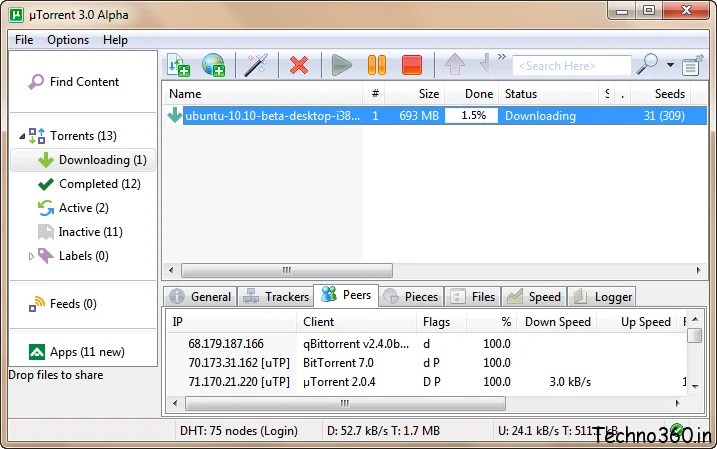The image size is (717, 449).
Task: Sort torrents by Done column header
Action: (471, 94)
